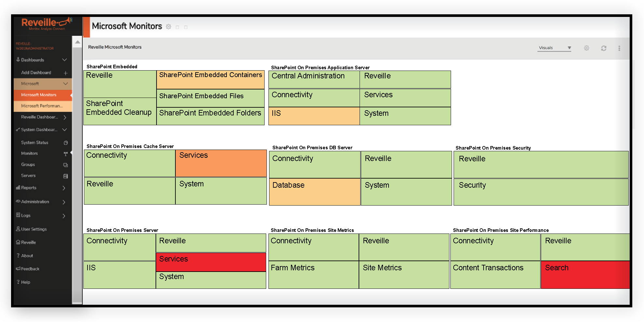Collapse the System Dashboards section
644x322 pixels.
[64, 130]
